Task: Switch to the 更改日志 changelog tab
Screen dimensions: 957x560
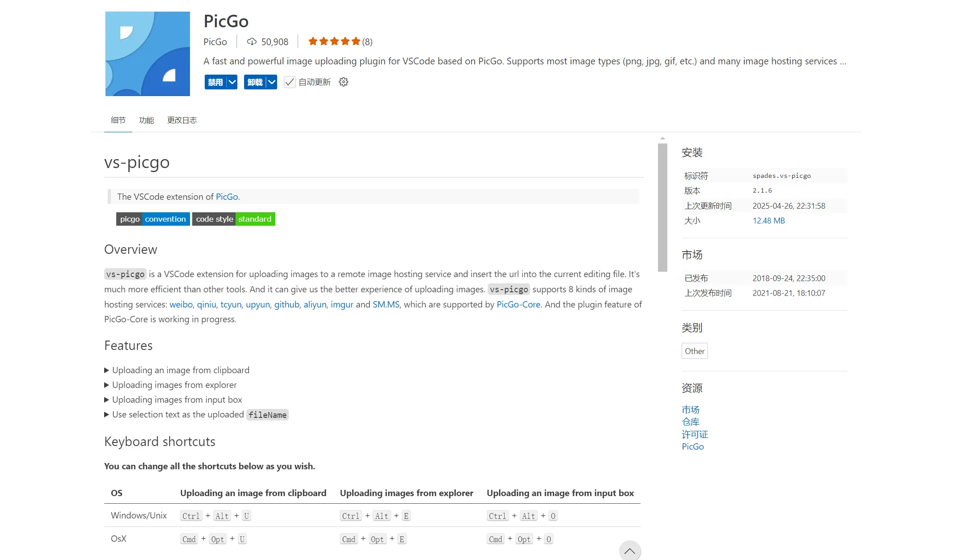Action: tap(182, 120)
